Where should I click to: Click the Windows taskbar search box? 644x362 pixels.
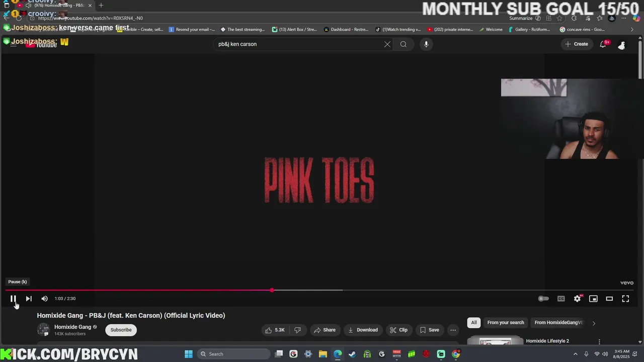click(233, 354)
